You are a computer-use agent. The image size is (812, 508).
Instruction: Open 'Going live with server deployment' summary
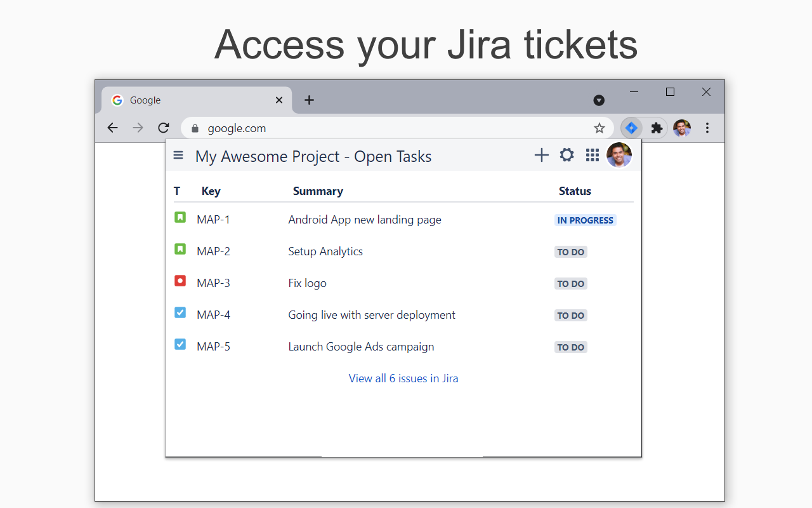click(x=372, y=315)
